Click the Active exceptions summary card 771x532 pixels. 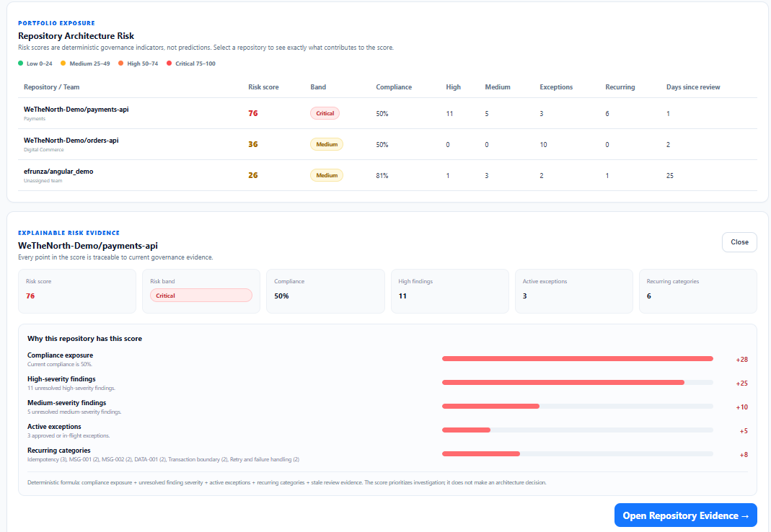coord(574,291)
